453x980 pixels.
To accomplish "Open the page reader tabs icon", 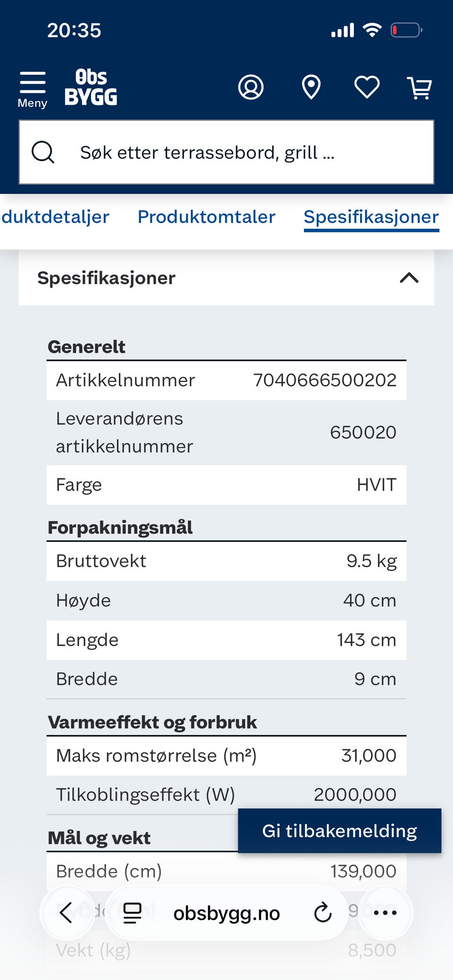I will (x=132, y=913).
